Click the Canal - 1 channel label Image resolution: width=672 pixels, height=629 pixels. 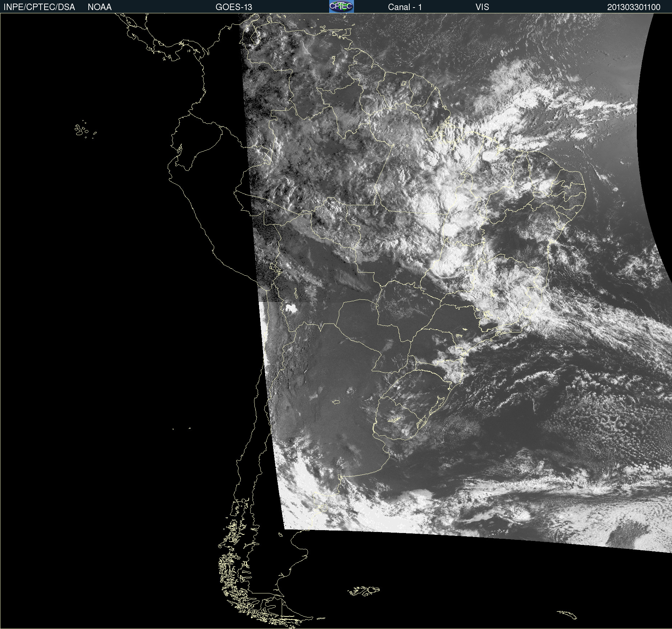(405, 7)
